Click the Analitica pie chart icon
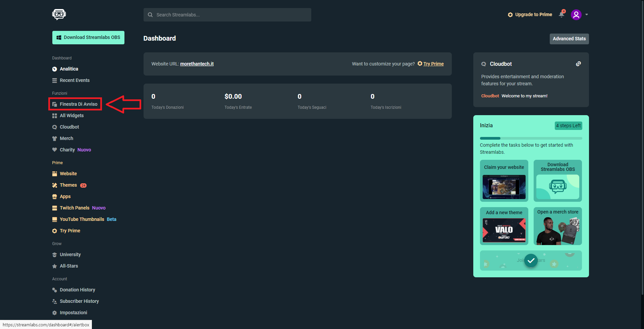Viewport: 644px width, 329px height. tap(54, 69)
